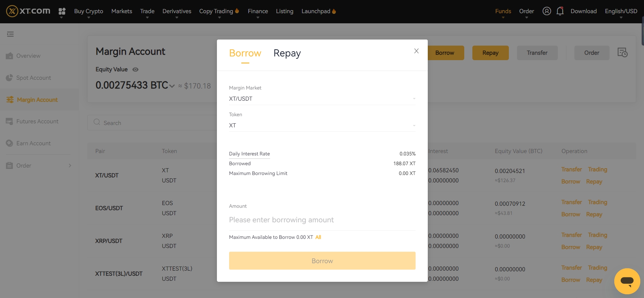Open the margin history records icon
The image size is (644, 298).
click(622, 52)
